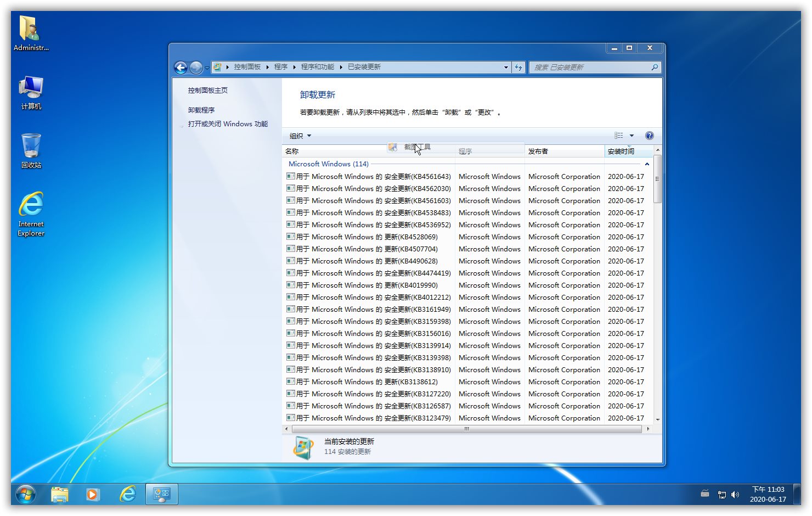The width and height of the screenshot is (812, 516).
Task: Click the Back navigation arrow button
Action: pyautogui.click(x=181, y=68)
